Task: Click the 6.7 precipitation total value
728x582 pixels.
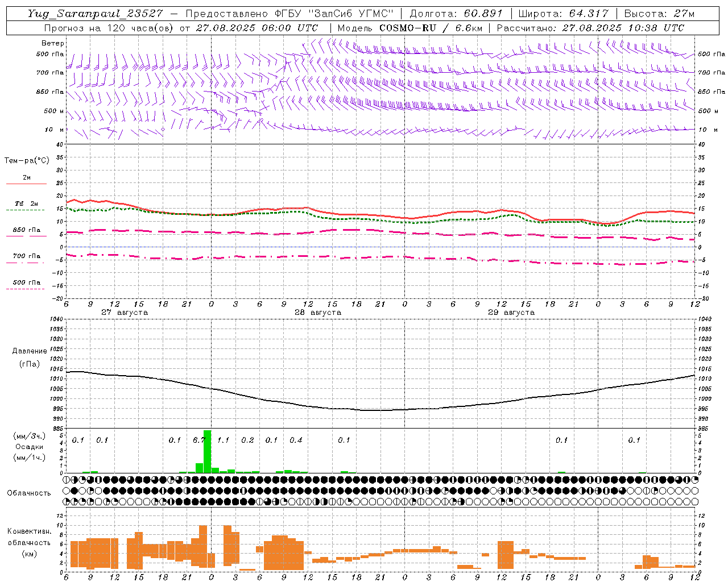Action: point(198,440)
